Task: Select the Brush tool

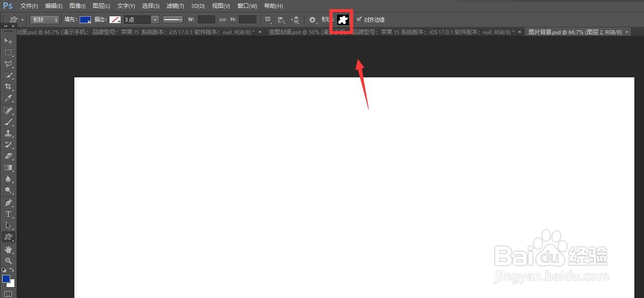Action: [x=8, y=122]
